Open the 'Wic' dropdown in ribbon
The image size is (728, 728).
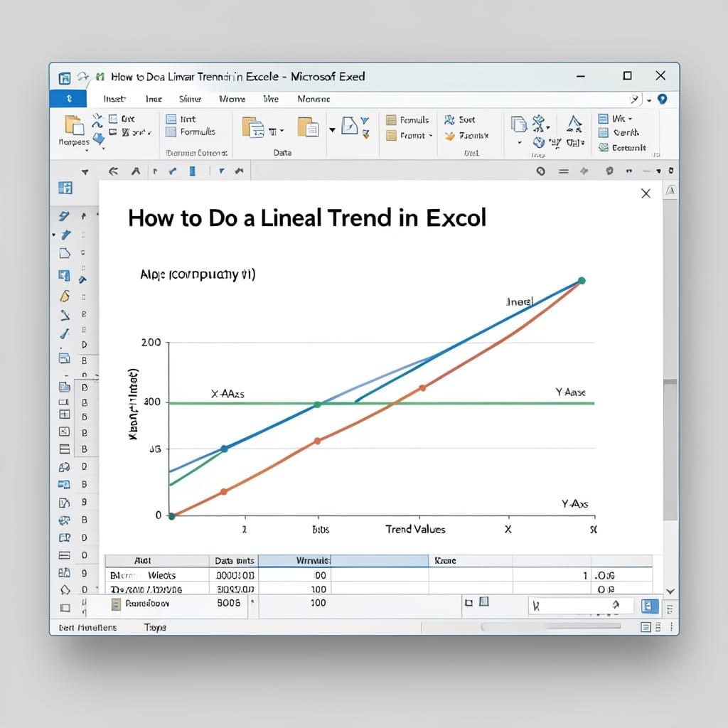[x=615, y=119]
